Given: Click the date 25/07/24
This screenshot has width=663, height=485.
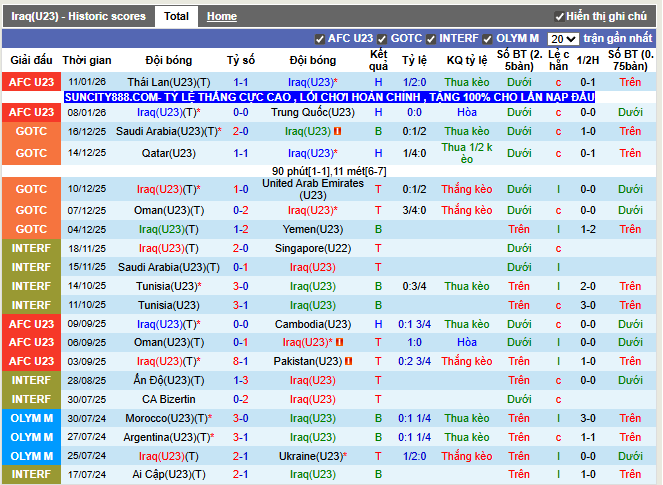Looking at the screenshot, I should (x=87, y=457).
